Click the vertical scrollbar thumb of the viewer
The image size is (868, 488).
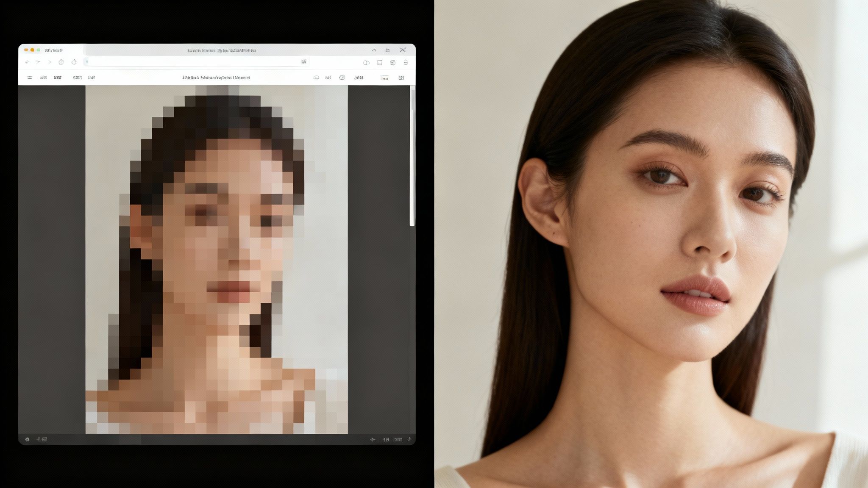point(412,157)
